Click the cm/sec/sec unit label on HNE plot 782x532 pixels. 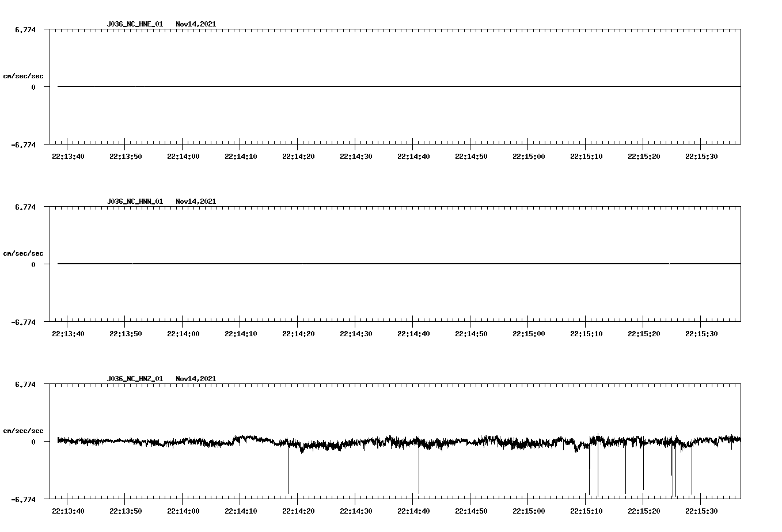(23, 76)
